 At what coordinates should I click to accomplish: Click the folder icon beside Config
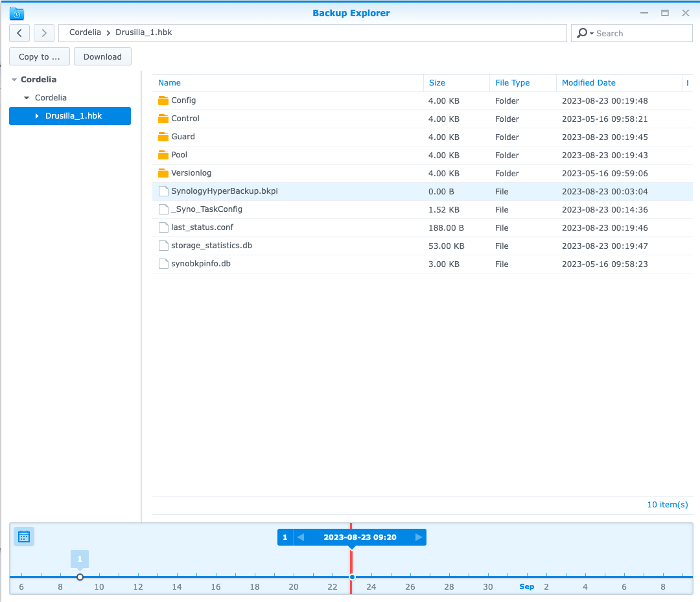point(163,100)
